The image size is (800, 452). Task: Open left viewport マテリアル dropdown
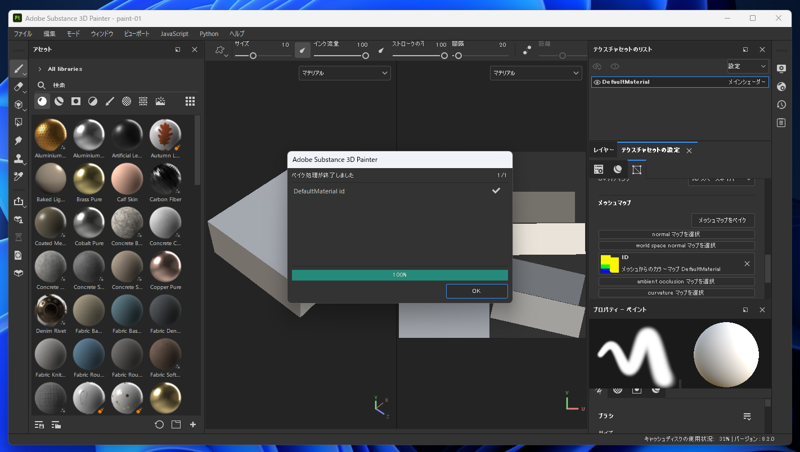click(344, 73)
